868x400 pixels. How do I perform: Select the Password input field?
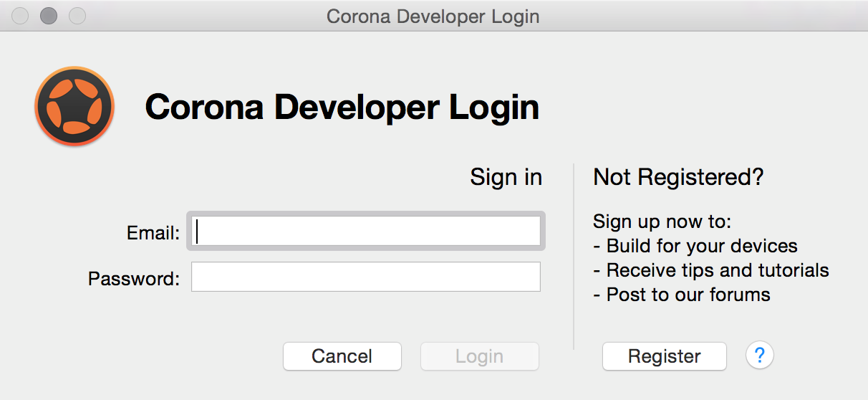click(366, 277)
